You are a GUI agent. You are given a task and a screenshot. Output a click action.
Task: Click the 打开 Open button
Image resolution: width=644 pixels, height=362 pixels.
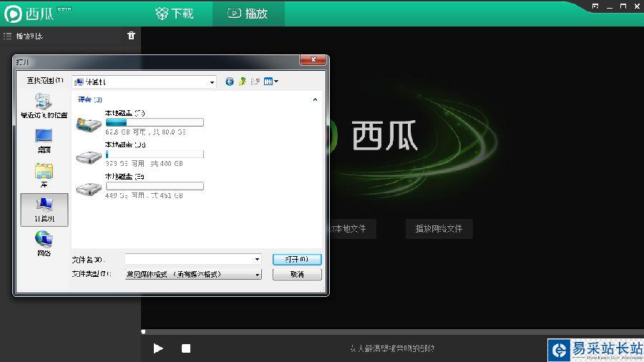(297, 260)
